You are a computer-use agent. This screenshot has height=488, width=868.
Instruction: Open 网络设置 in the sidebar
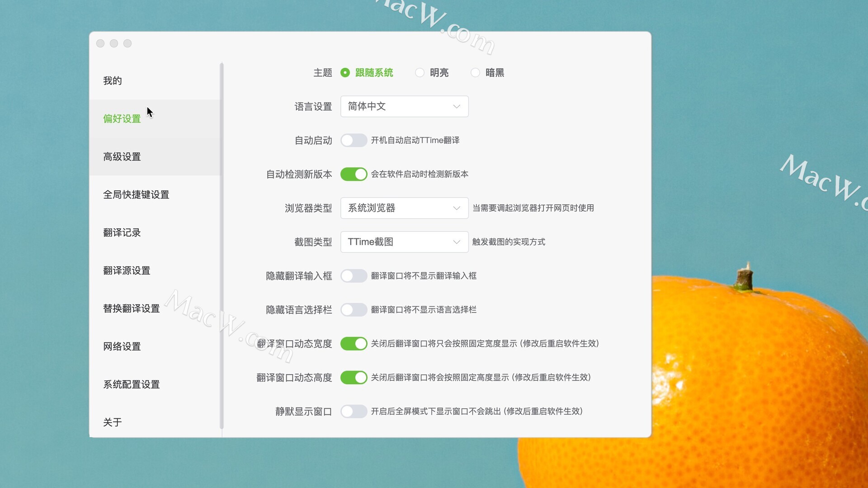154,347
